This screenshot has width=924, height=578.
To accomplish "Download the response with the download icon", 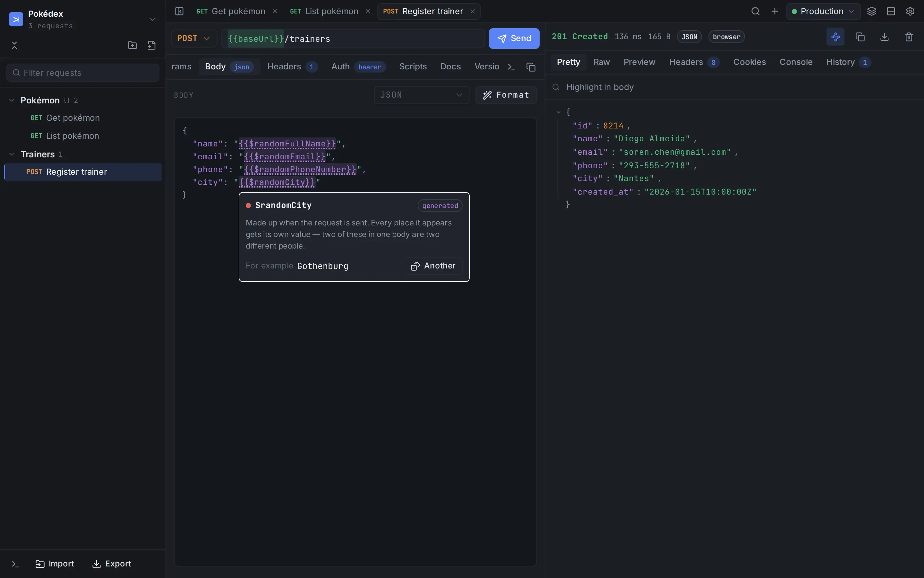I will tap(884, 37).
